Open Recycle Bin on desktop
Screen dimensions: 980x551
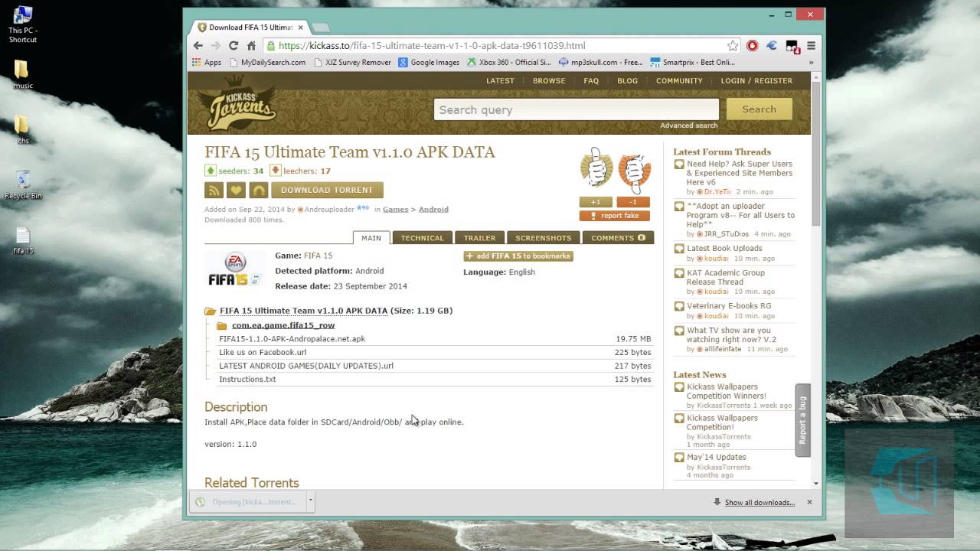point(23,184)
